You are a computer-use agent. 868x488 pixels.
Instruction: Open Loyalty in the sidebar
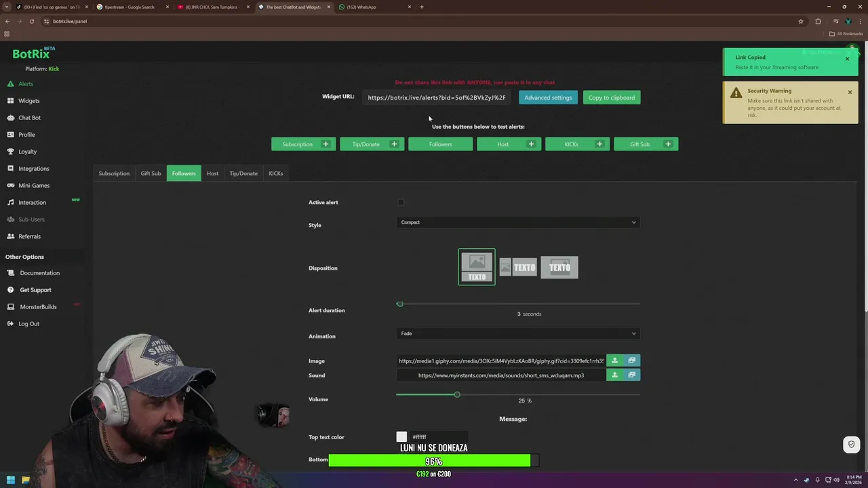(x=27, y=152)
